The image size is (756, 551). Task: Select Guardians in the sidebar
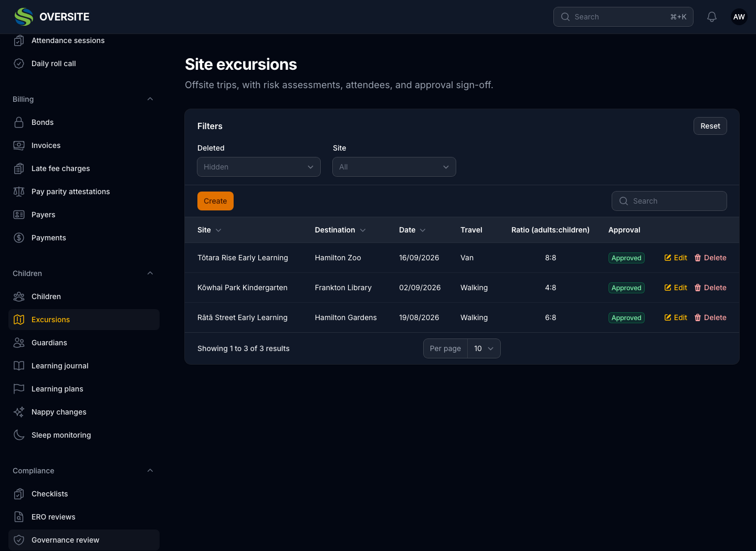[x=84, y=343]
